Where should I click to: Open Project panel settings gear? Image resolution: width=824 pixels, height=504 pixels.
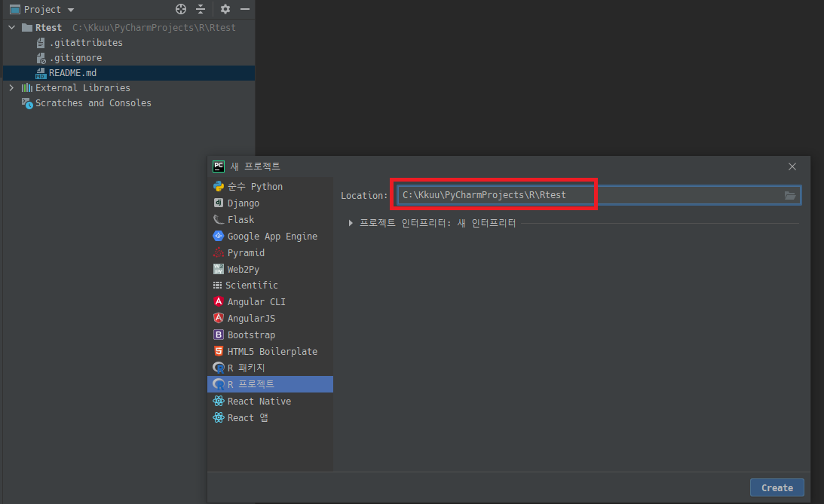click(225, 9)
